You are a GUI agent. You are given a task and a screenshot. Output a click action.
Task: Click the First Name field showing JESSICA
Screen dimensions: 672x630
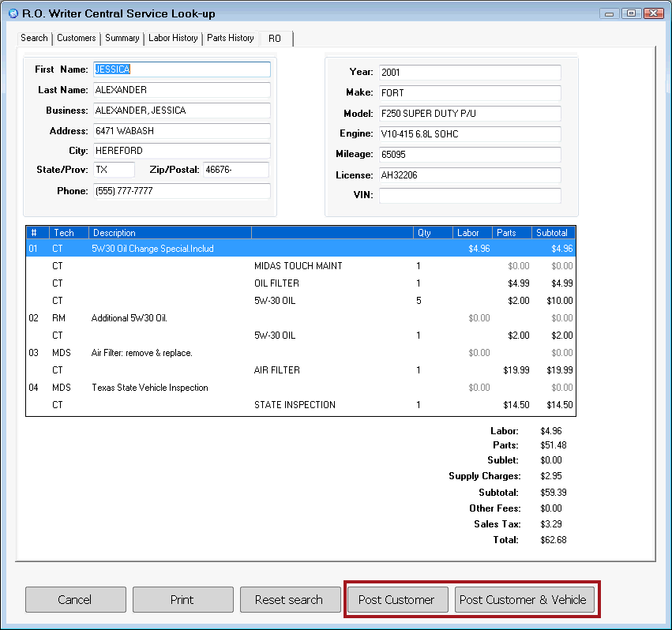(x=182, y=69)
